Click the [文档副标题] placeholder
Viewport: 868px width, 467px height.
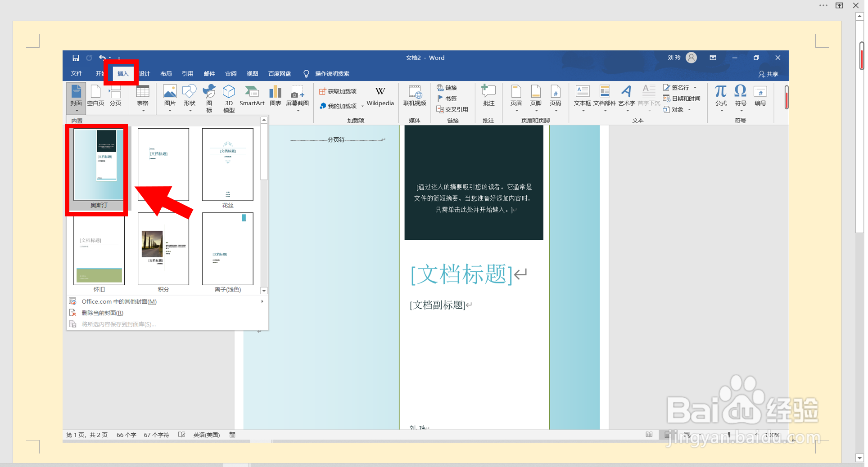tap(438, 305)
